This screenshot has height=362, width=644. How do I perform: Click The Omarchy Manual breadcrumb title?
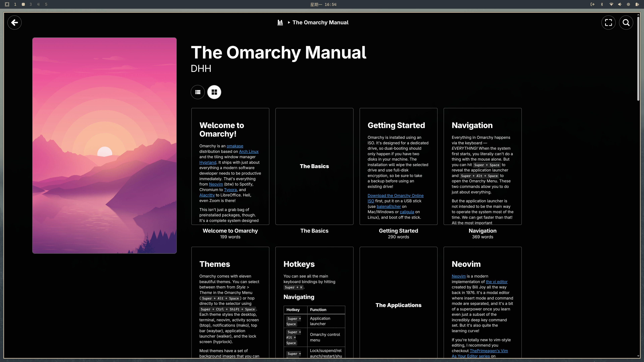(320, 22)
